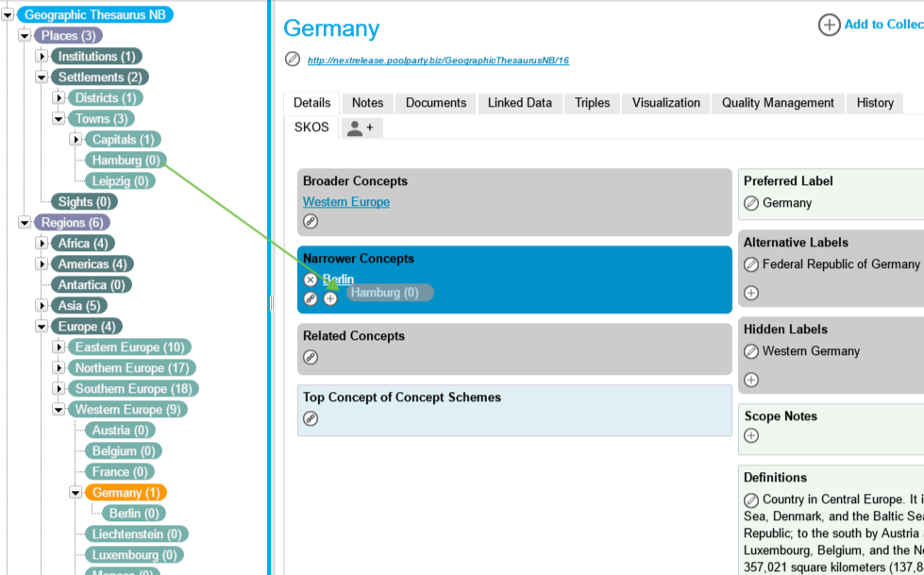Expand the Capitals tree node
This screenshot has height=575, width=924.
point(76,140)
